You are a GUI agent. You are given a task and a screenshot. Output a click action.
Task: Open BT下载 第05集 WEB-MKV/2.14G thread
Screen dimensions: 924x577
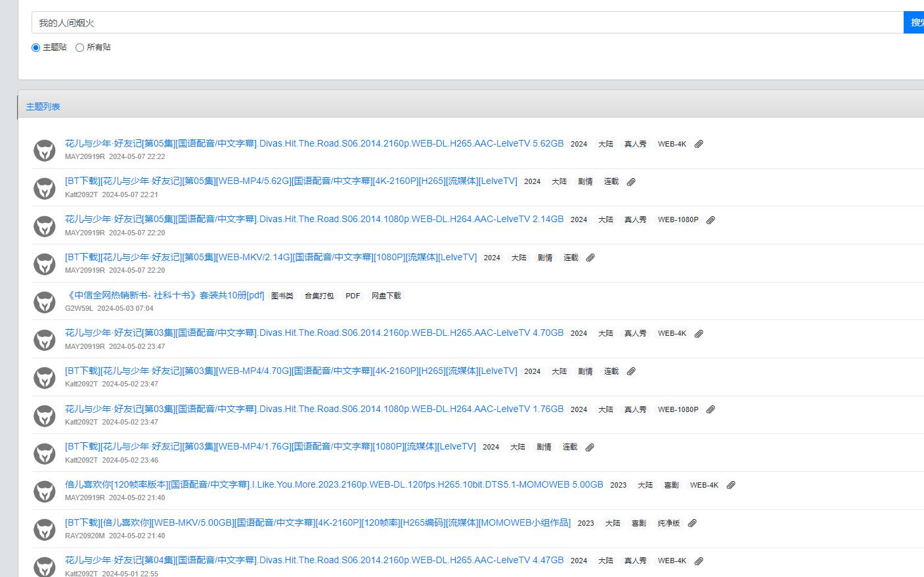click(271, 257)
